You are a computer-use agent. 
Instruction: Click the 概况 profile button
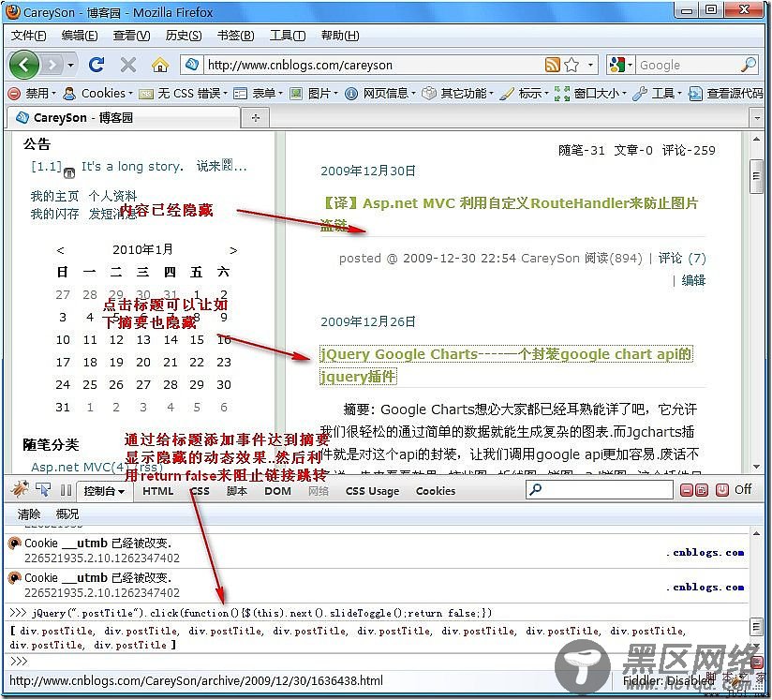[x=67, y=514]
